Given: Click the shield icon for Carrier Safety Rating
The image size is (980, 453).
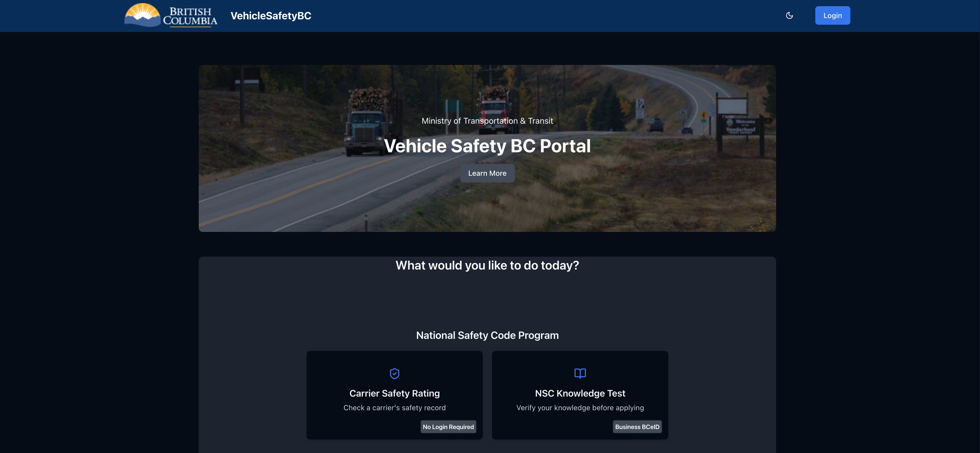Looking at the screenshot, I should (x=395, y=374).
